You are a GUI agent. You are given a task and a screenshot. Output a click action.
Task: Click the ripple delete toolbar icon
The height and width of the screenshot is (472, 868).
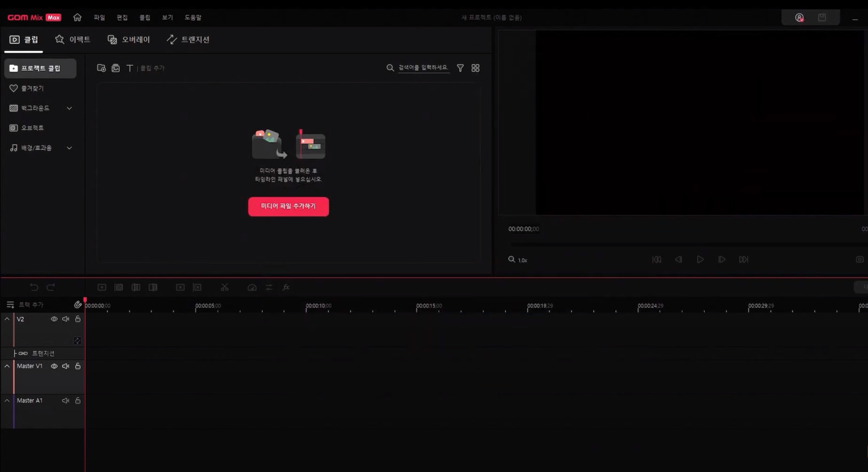click(x=197, y=288)
